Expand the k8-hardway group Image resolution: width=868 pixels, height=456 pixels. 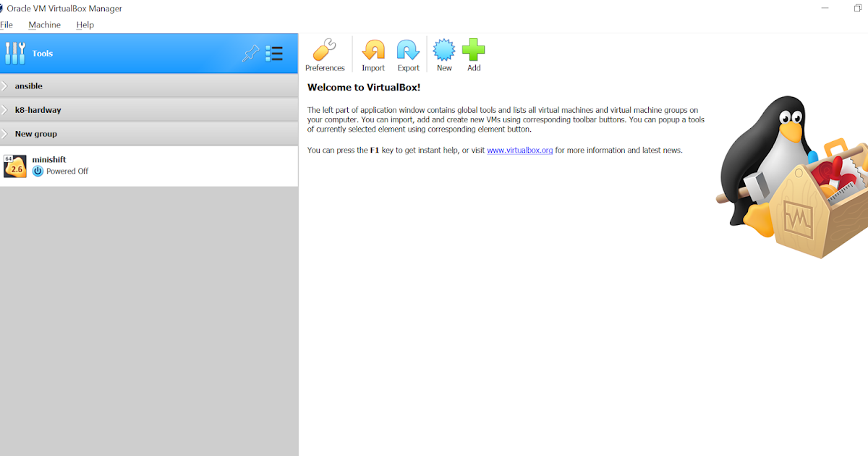(5, 109)
